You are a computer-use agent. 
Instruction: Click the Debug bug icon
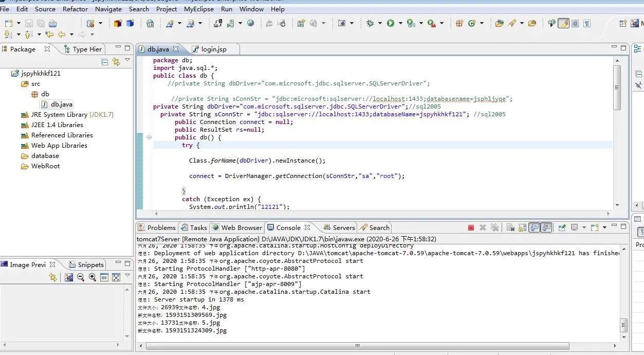[x=370, y=23]
